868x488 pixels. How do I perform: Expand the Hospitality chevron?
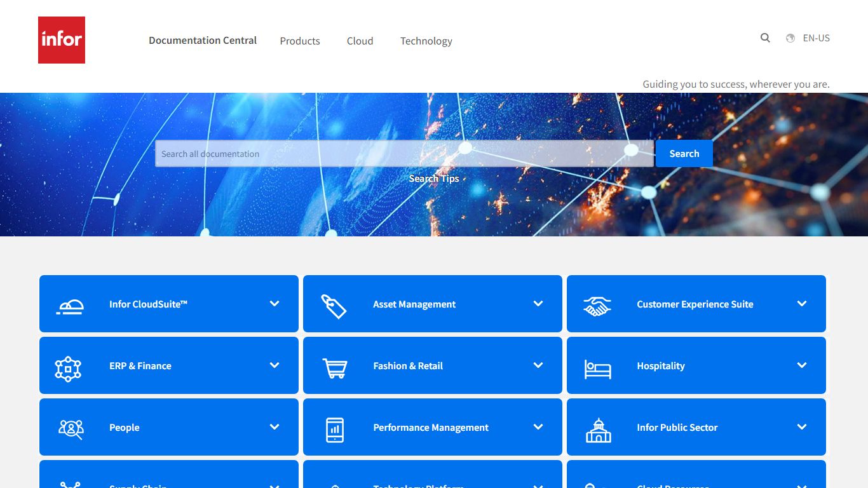(802, 365)
